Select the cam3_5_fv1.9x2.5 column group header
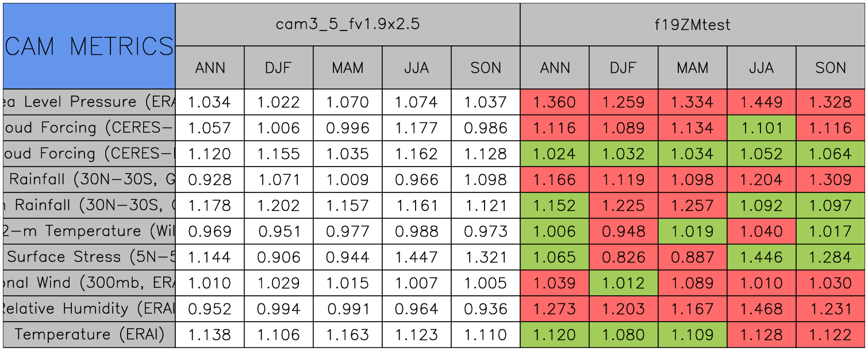868x351 pixels. (347, 25)
